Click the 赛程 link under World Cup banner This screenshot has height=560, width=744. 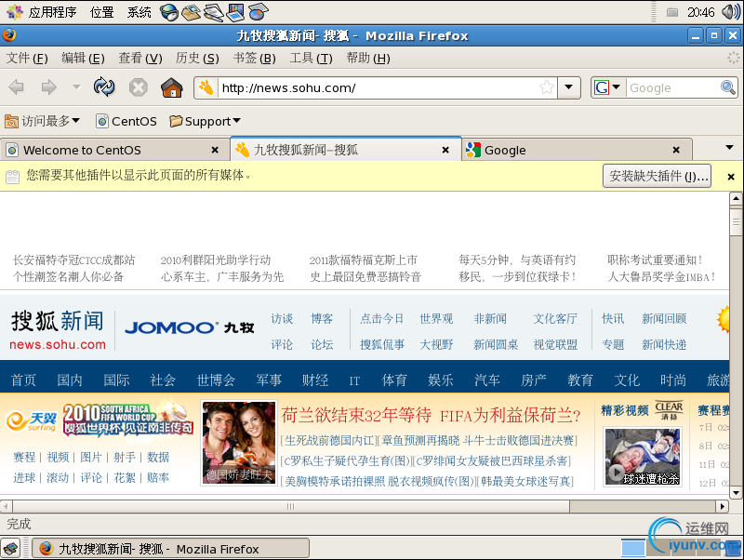(24, 457)
